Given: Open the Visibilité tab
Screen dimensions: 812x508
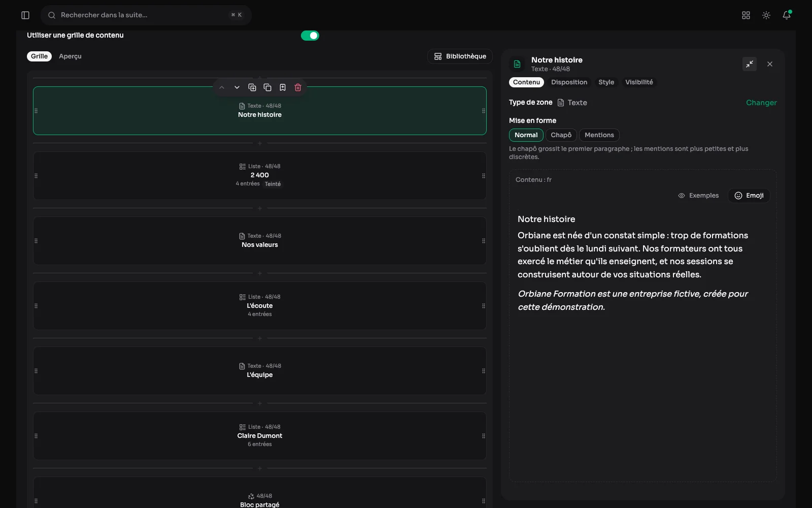Looking at the screenshot, I should click(639, 82).
